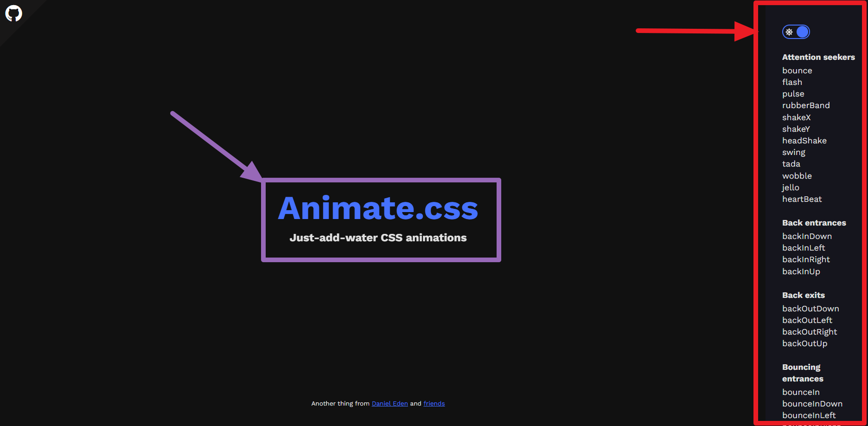
Task: Click the Bouncing entrances section heading
Action: tap(803, 373)
